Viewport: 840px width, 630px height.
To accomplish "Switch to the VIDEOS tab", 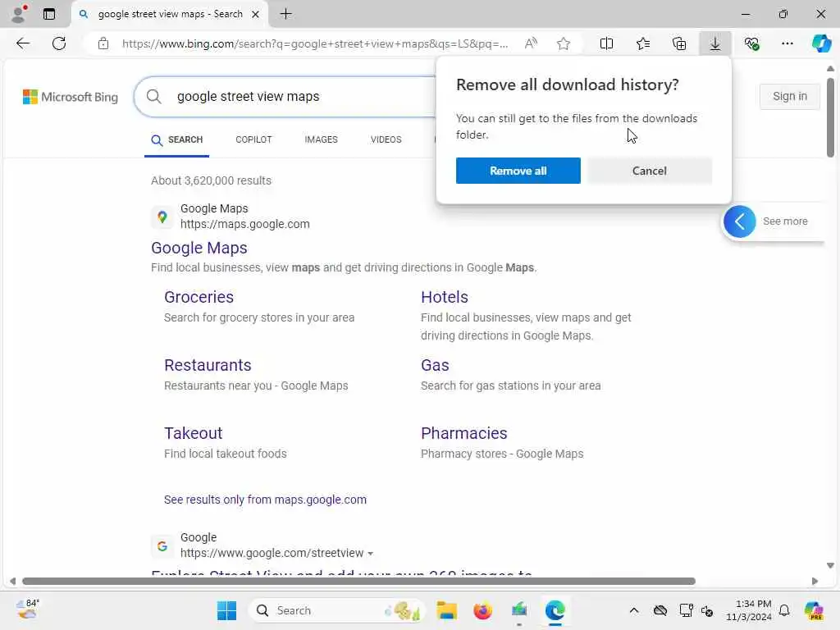I will click(x=386, y=139).
